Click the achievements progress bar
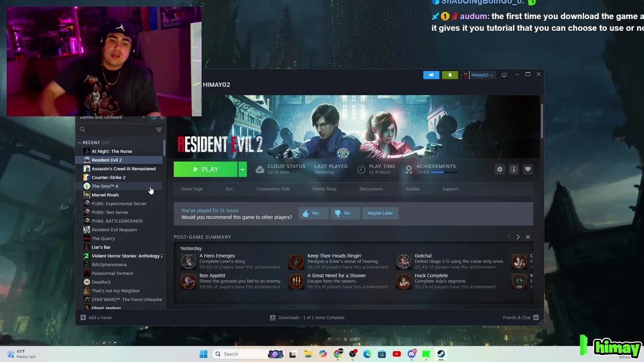Image resolution: width=644 pixels, height=362 pixels. [x=444, y=172]
